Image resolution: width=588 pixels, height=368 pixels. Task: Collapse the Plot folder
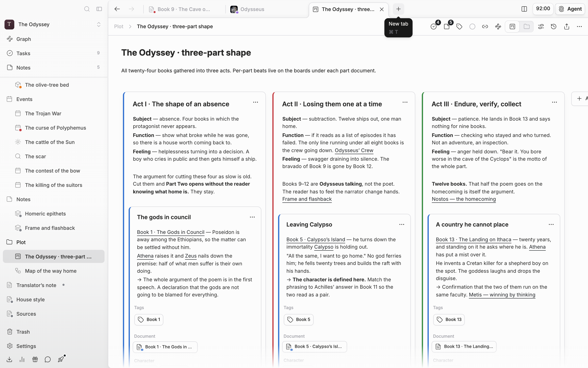pos(54,242)
